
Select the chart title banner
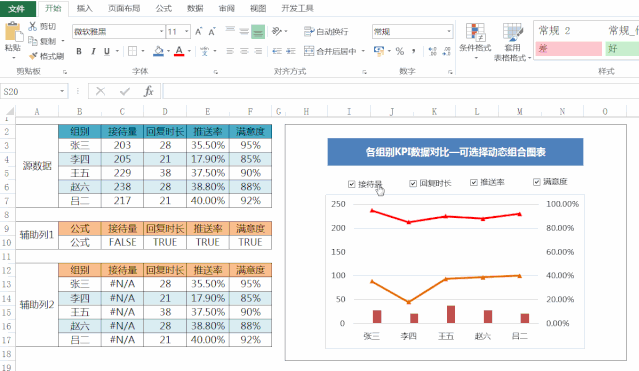tap(455, 152)
